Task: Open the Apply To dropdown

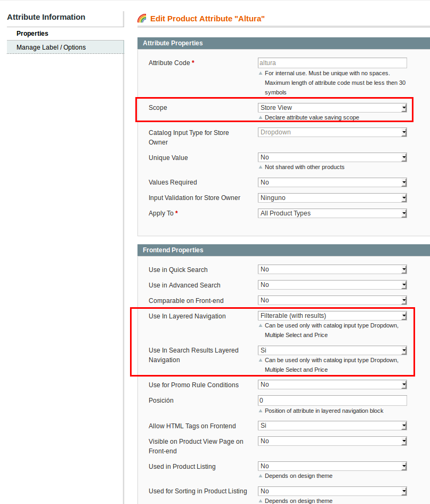Action: pyautogui.click(x=332, y=213)
